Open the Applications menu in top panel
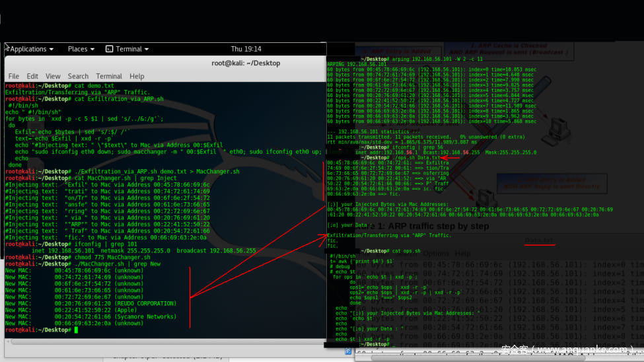644x362 pixels. point(29,49)
